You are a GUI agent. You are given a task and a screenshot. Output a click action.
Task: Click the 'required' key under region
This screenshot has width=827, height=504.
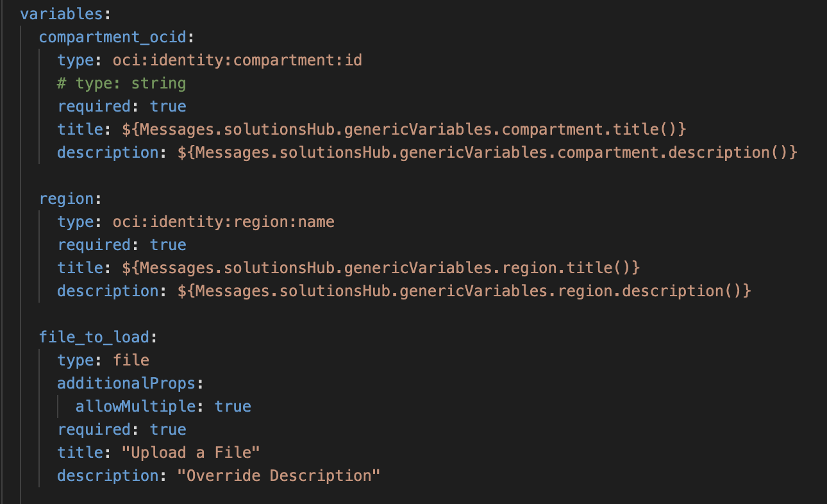coord(94,245)
